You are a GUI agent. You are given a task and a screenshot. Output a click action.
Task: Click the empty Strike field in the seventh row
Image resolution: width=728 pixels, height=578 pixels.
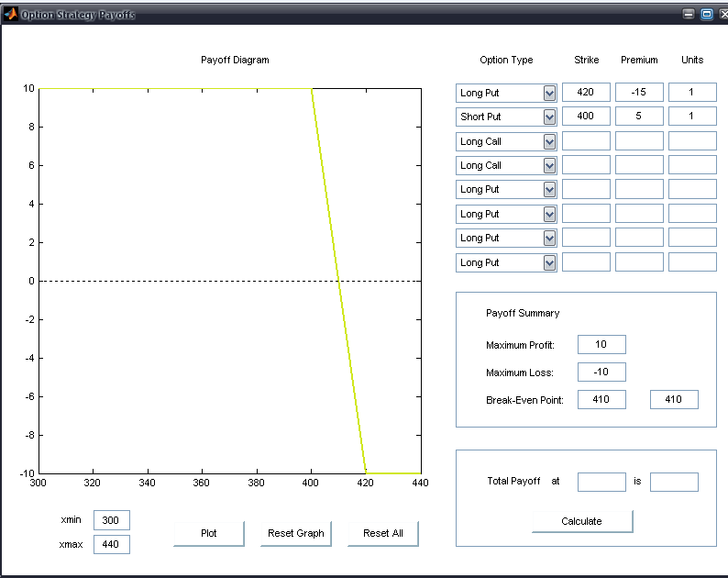pyautogui.click(x=586, y=237)
